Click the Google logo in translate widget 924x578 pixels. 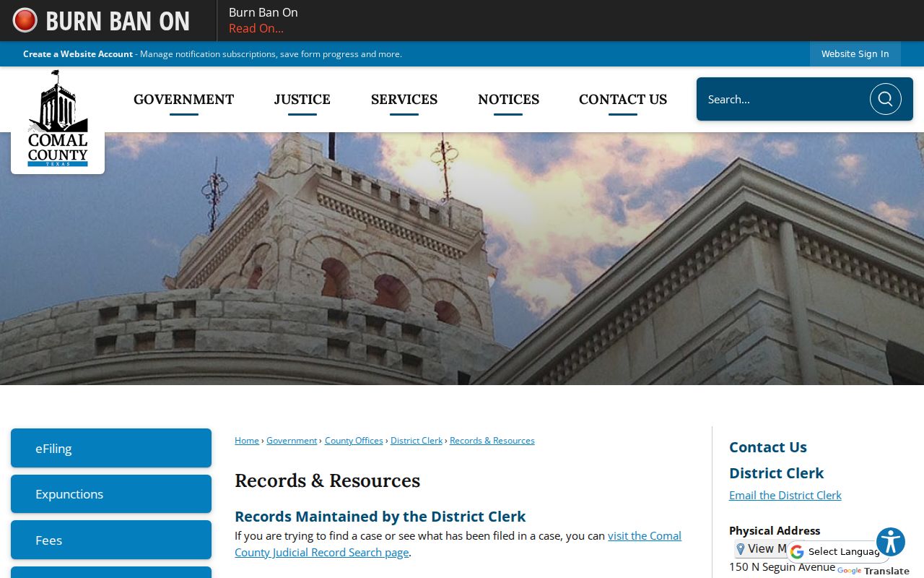click(797, 552)
